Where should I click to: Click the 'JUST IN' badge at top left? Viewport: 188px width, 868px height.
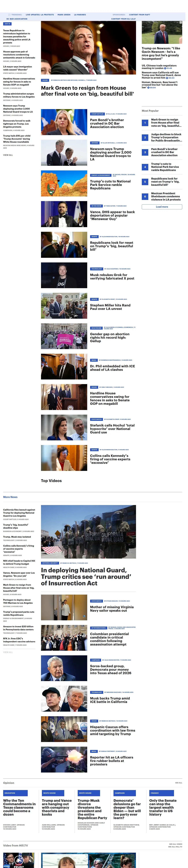tap(7, 24)
